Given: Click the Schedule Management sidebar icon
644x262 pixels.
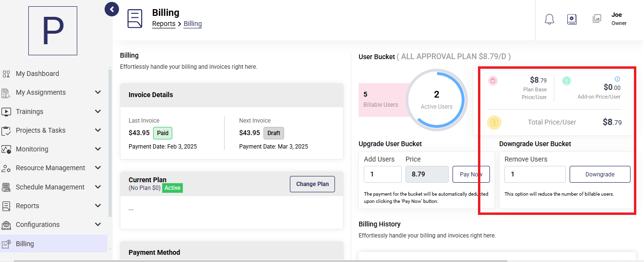Looking at the screenshot, I should point(6,187).
